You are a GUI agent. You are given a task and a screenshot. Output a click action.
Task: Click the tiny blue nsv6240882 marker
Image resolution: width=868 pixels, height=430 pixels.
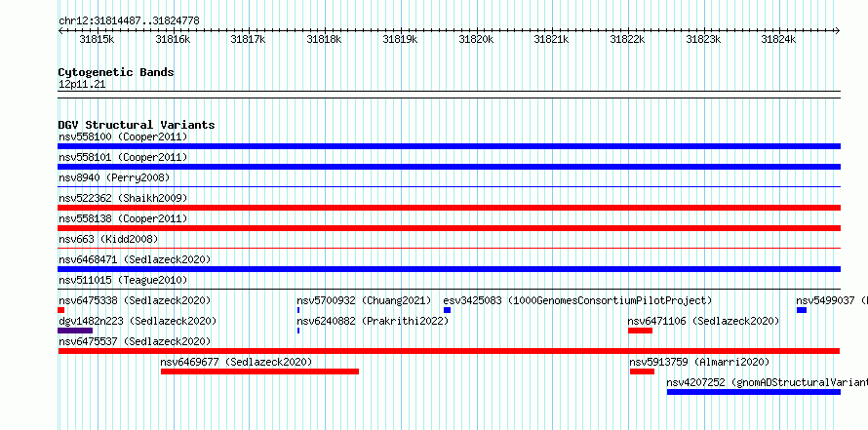coord(298,331)
